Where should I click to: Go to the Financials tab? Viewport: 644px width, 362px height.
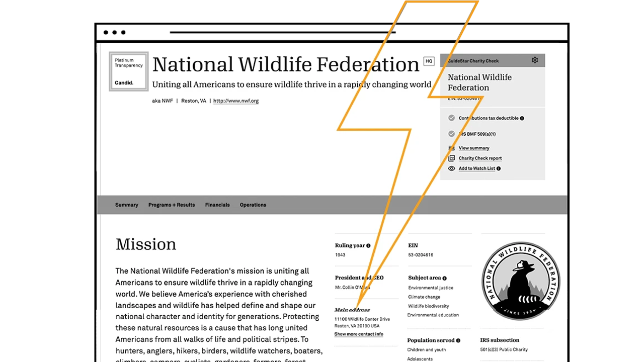tap(217, 205)
